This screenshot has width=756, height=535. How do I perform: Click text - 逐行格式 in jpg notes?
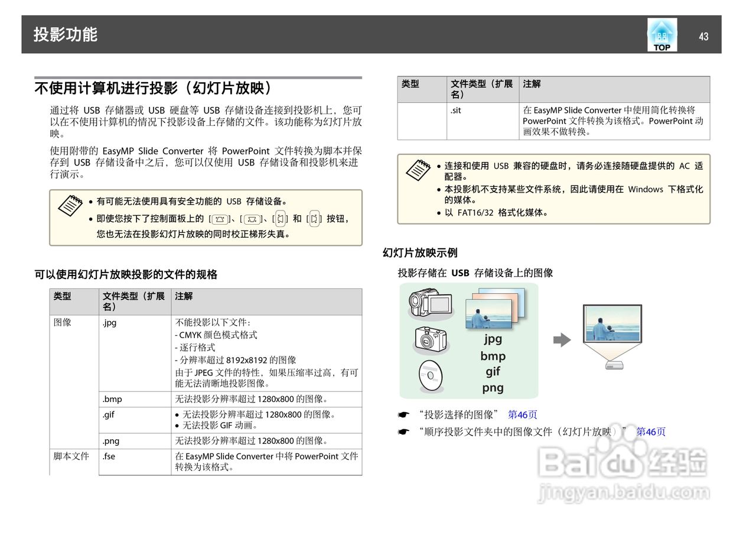coord(195,348)
